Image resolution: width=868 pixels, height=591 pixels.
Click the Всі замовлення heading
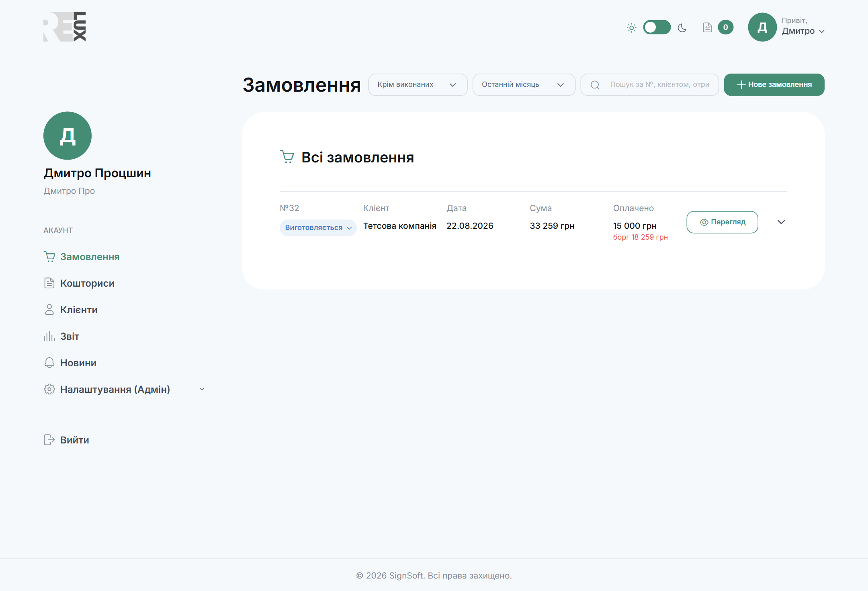358,157
